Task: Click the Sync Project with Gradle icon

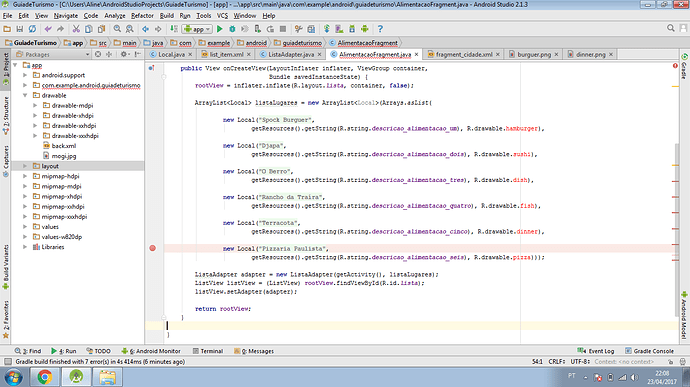Action: point(327,29)
